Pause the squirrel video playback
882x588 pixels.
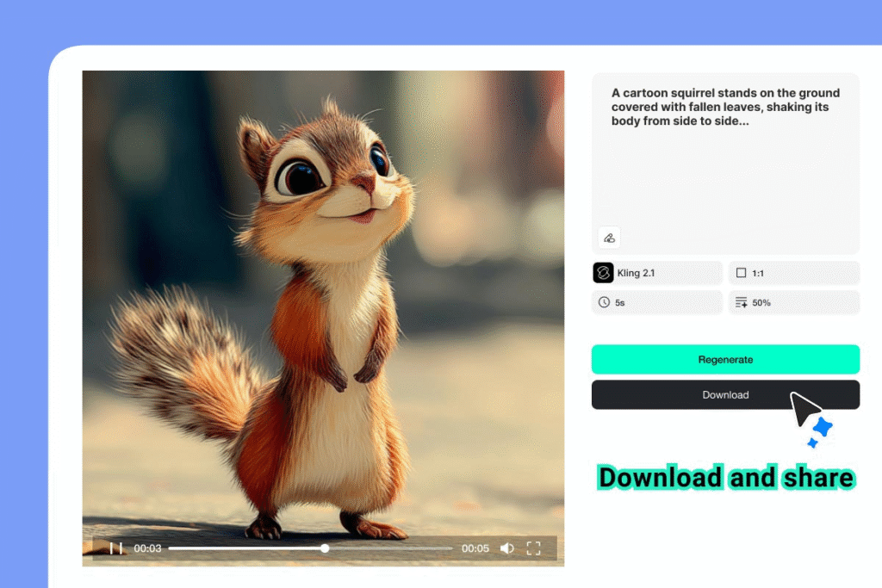116,548
